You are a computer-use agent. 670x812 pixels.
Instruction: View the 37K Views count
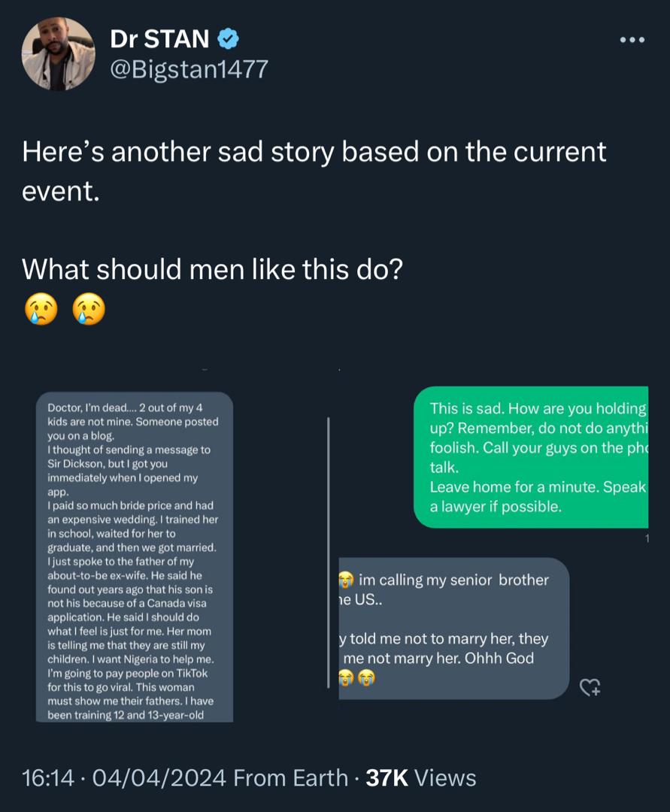point(420,777)
